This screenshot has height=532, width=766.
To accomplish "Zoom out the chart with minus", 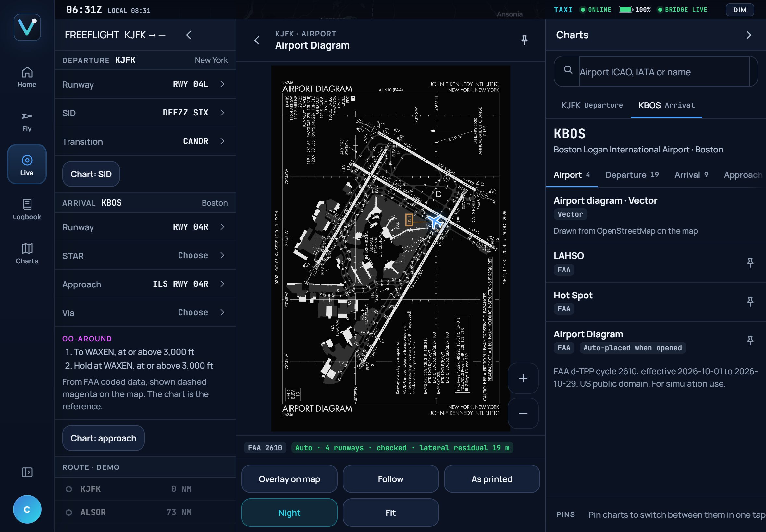I will pos(523,413).
